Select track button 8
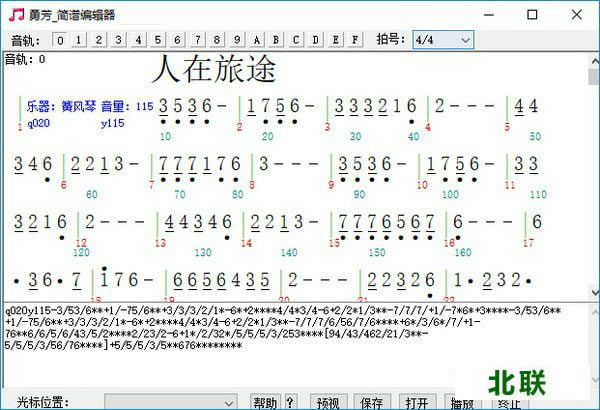Image resolution: width=600 pixels, height=410 pixels. pyautogui.click(x=217, y=40)
